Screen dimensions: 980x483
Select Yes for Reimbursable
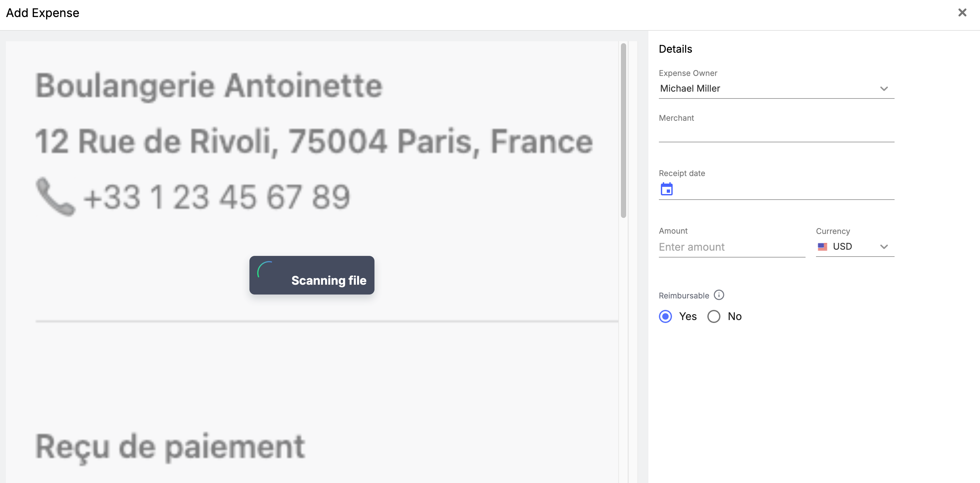click(x=665, y=316)
